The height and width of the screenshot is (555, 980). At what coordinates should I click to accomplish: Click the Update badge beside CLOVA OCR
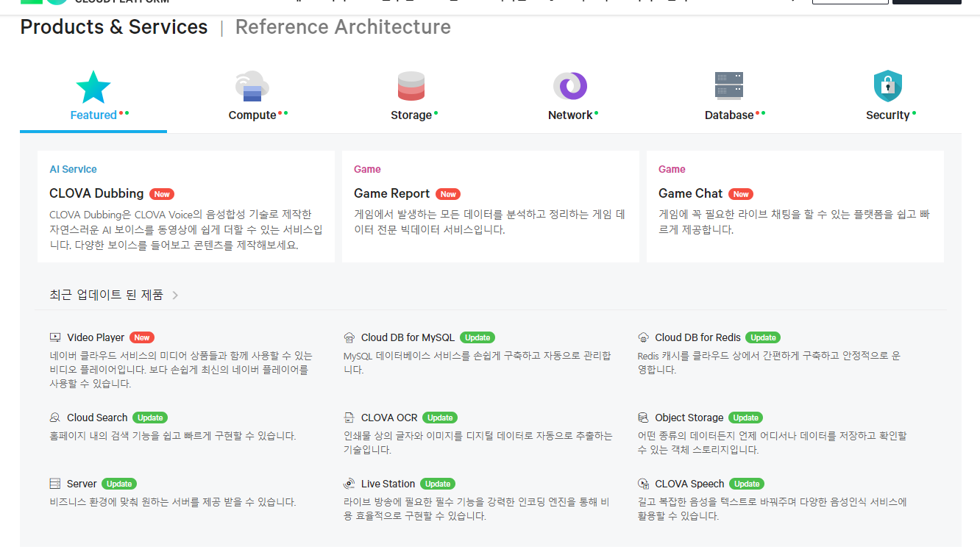[440, 418]
